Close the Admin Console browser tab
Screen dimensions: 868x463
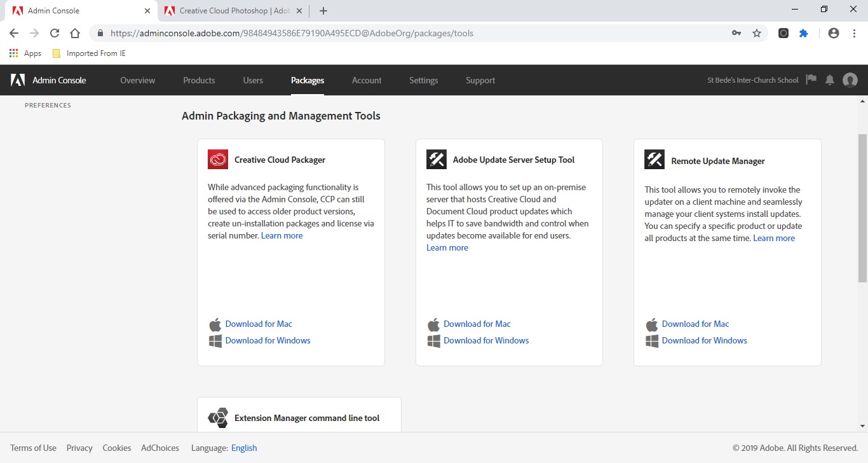tap(147, 11)
